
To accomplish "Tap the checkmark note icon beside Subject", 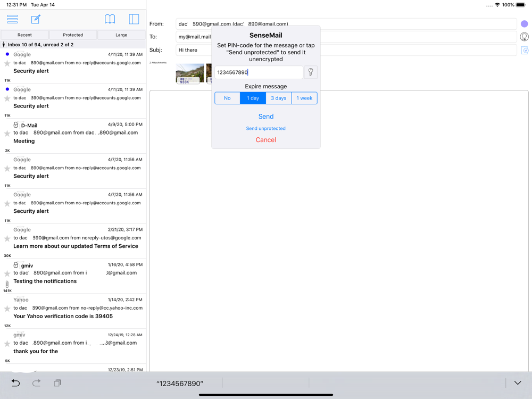I will 525,50.
